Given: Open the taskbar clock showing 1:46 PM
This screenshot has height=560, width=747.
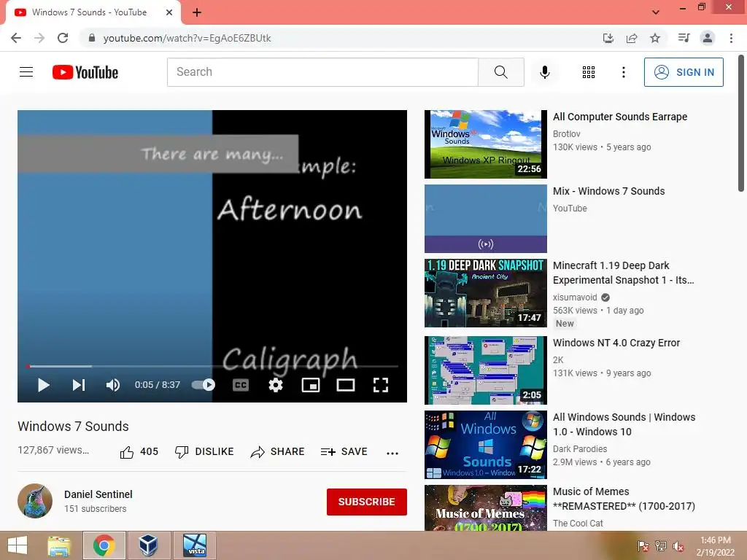Looking at the screenshot, I should pyautogui.click(x=715, y=546).
